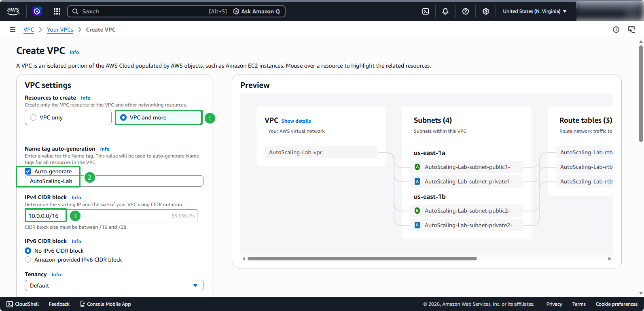This screenshot has height=311, width=644.
Task: Click the purple hexagon service shortcut icon
Action: (37, 11)
